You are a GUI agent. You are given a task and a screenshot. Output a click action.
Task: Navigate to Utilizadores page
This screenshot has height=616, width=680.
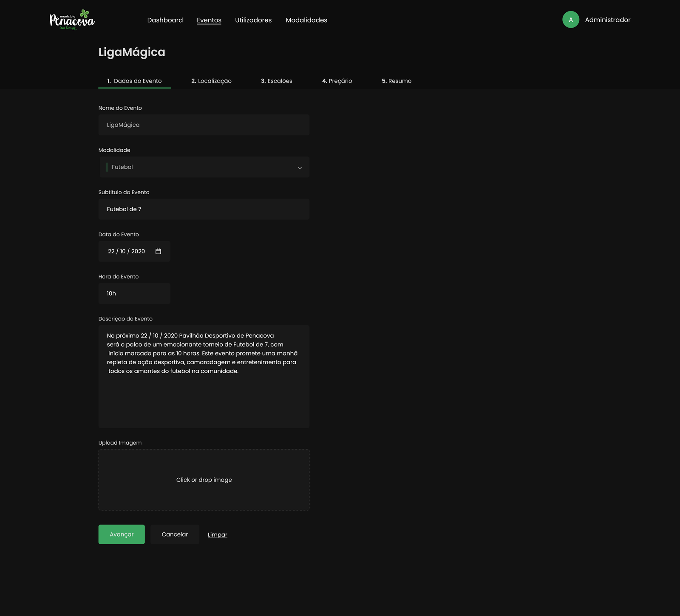coord(253,20)
